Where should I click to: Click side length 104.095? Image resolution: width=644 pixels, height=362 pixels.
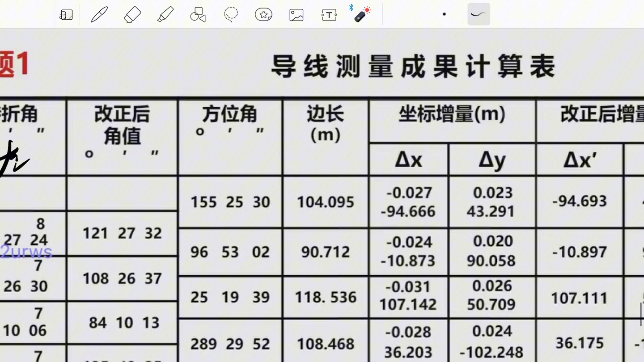coord(326,202)
